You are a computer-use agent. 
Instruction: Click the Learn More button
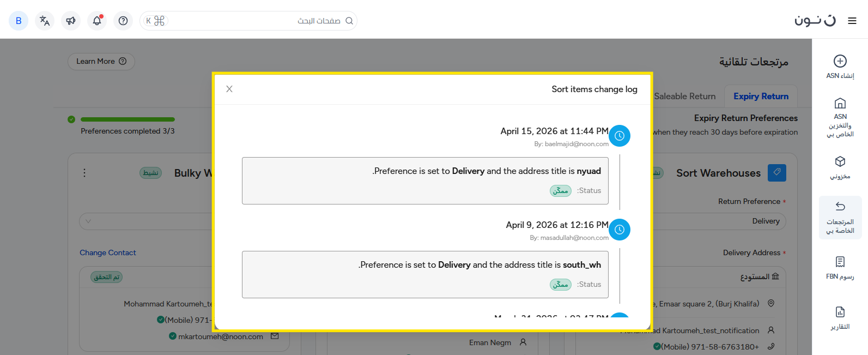tap(101, 62)
